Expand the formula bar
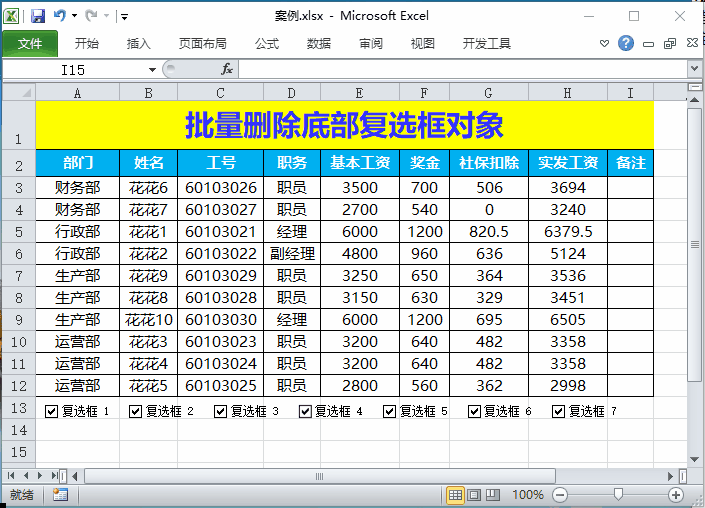Image resolution: width=705 pixels, height=508 pixels. click(x=694, y=69)
